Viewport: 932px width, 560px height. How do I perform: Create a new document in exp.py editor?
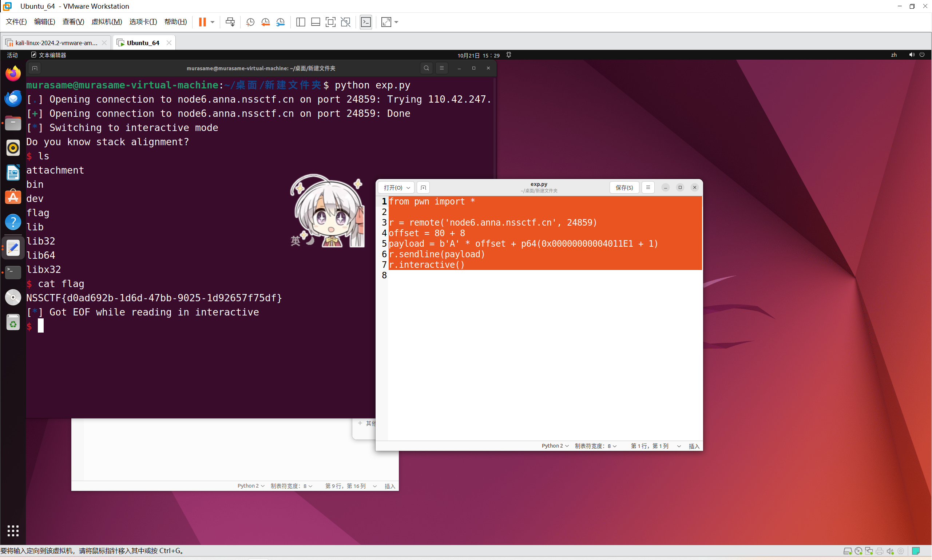[423, 187]
